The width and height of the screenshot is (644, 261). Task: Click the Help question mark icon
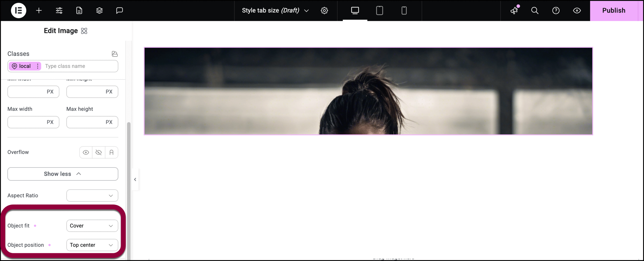[x=556, y=10]
